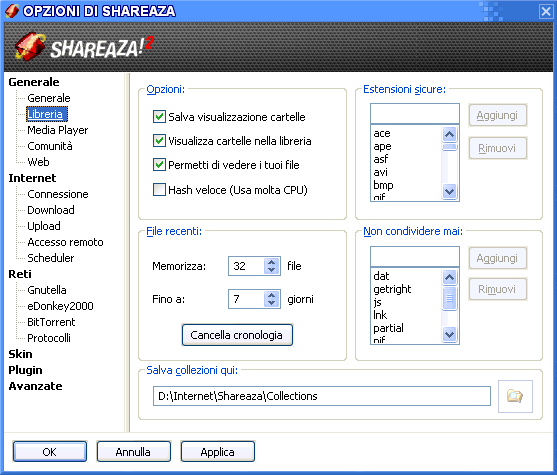Open Gnutella network settings
557x475 pixels.
coord(47,290)
